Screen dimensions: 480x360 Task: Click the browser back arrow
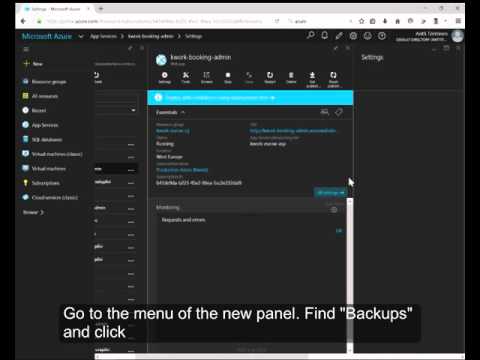(x=23, y=21)
